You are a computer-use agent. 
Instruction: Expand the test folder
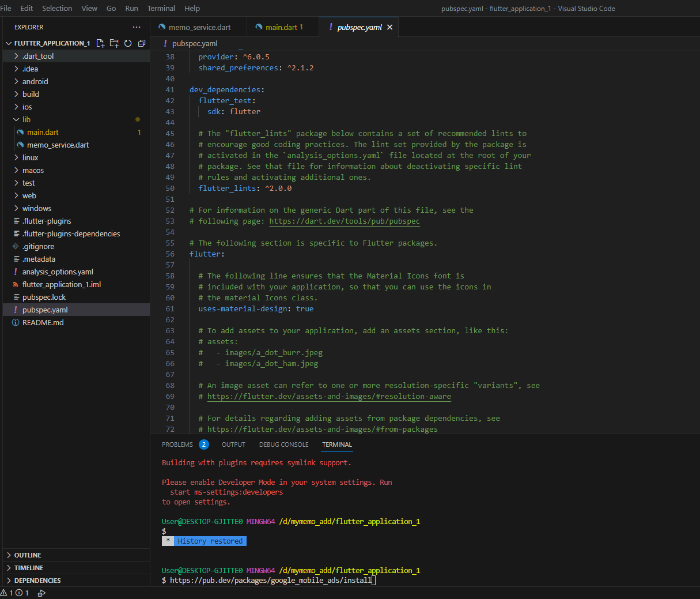(x=16, y=183)
